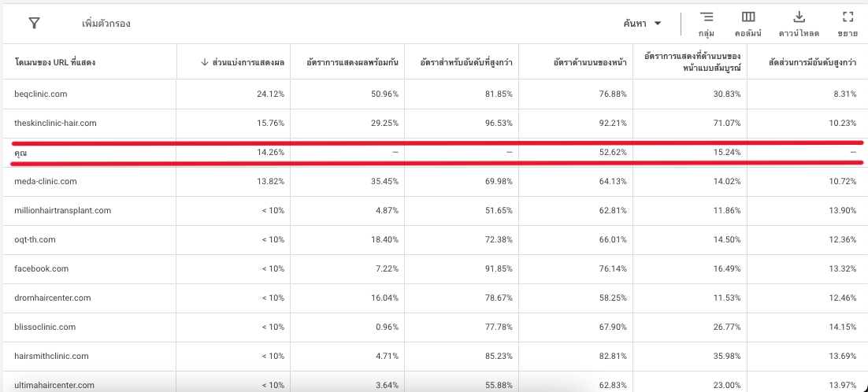Click the ดาวน์โหลด download icon
The width and height of the screenshot is (868, 392).
click(x=799, y=17)
